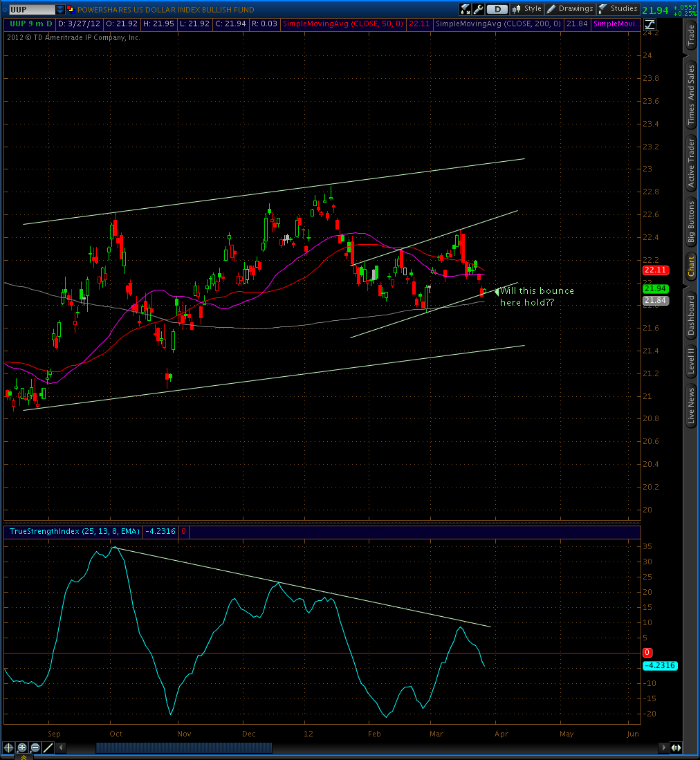Click the right scroll arrow of time axis
The height and width of the screenshot is (760, 700).
click(x=663, y=748)
